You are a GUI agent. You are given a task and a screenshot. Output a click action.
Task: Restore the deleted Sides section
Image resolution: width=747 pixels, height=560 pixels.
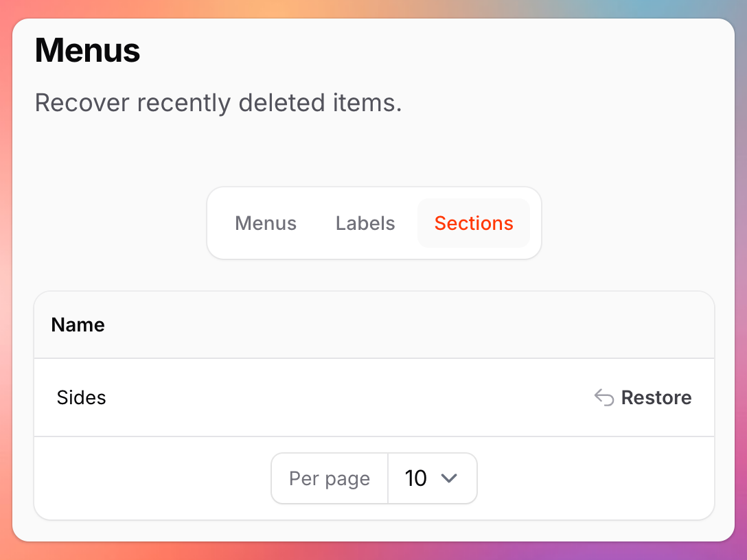click(643, 397)
